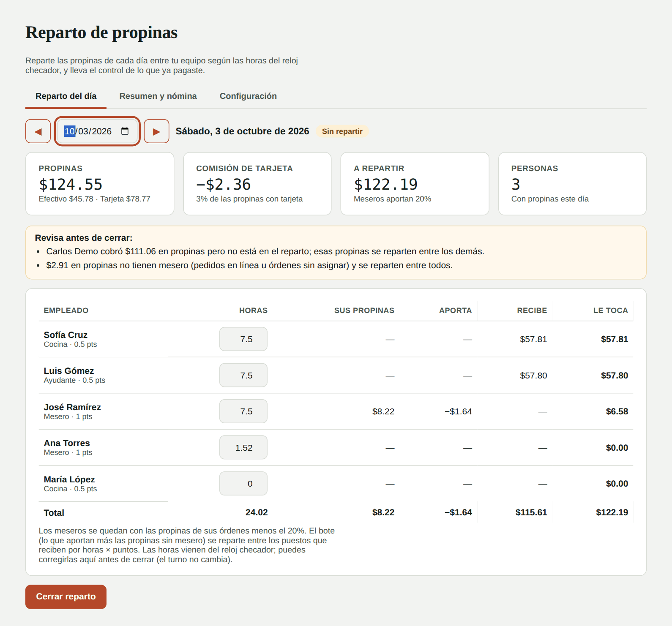Click the APORTA column header
Image resolution: width=672 pixels, height=626 pixels.
455,310
